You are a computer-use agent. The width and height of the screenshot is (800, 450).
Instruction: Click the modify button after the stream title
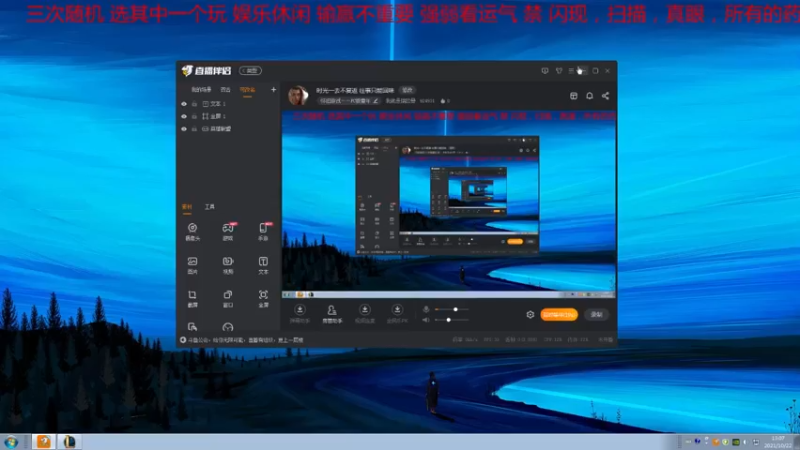point(407,90)
